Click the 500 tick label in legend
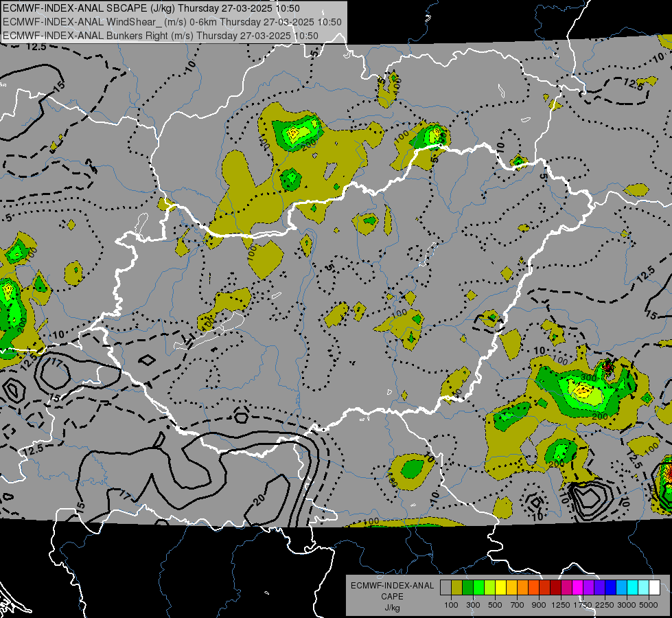Screen dimensions: 672x618 point(495,605)
